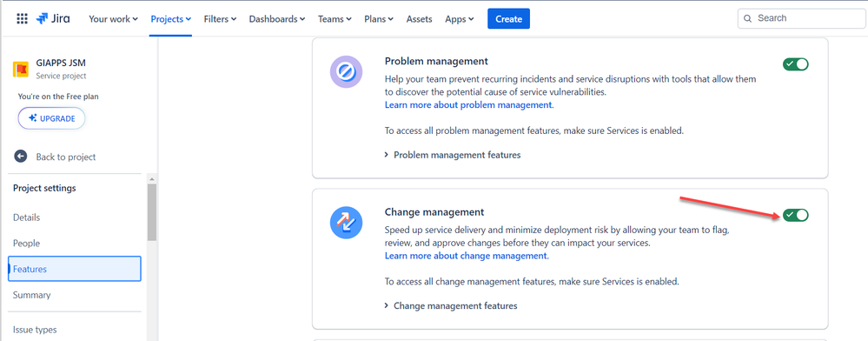Click the Back to project arrow icon

click(21, 157)
